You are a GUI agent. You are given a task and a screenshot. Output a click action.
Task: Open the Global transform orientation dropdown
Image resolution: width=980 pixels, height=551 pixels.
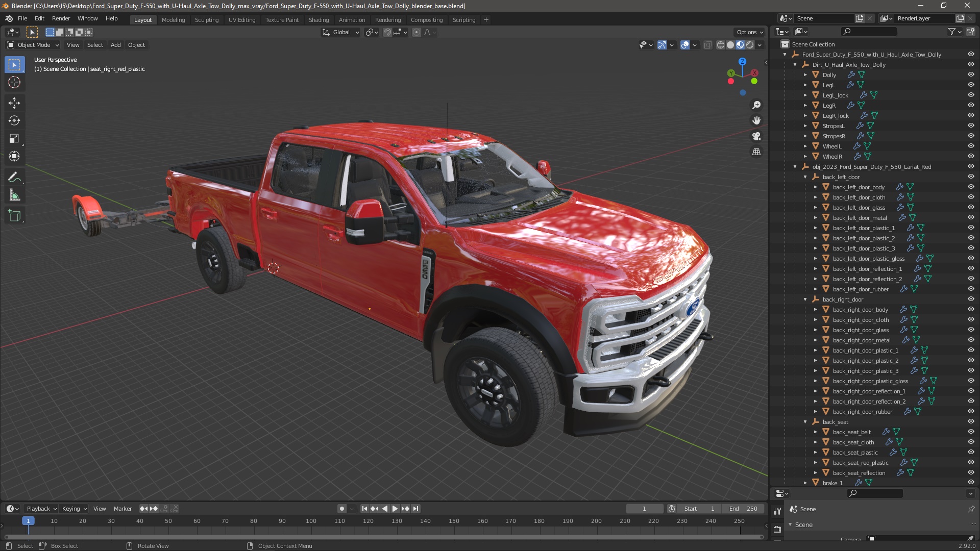click(x=341, y=32)
